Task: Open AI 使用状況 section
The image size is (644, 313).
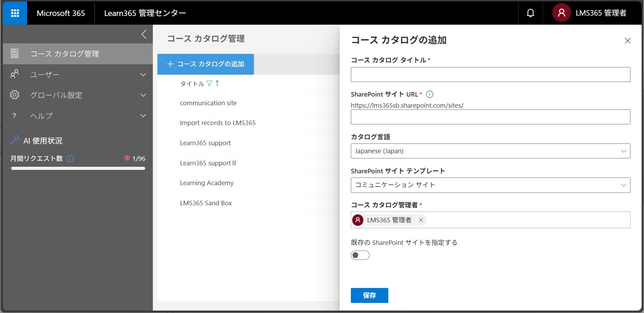Action: click(43, 141)
